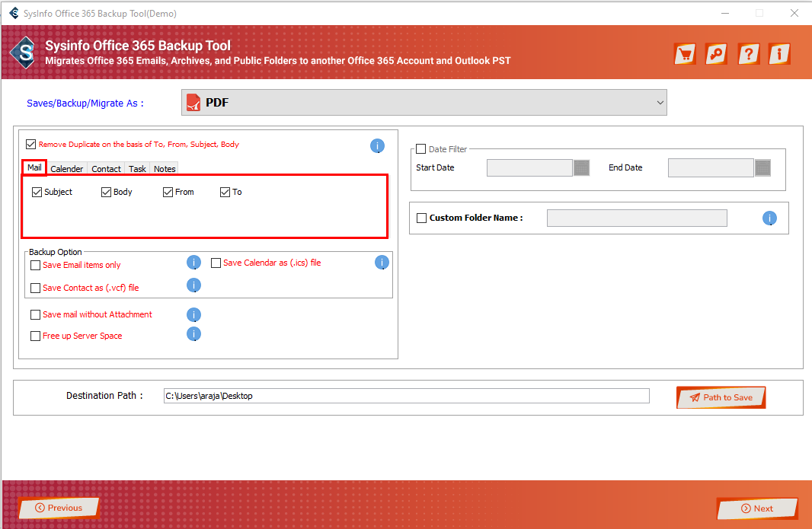Uncheck the Subject checkbox
The width and height of the screenshot is (812, 529).
[x=37, y=192]
